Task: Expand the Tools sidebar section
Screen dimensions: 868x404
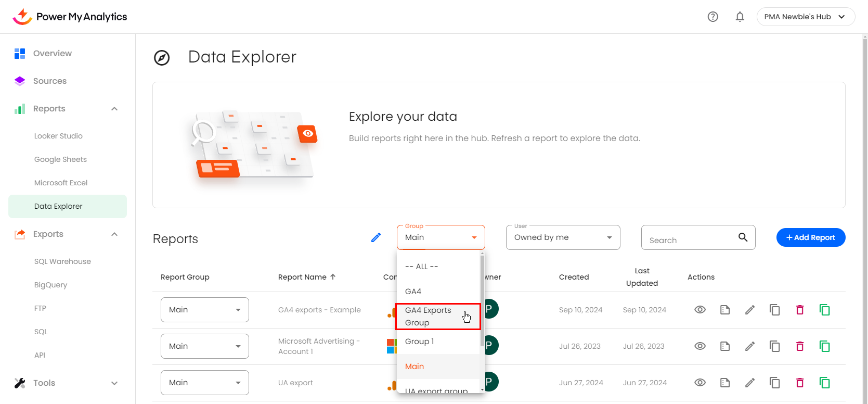Action: [114, 383]
